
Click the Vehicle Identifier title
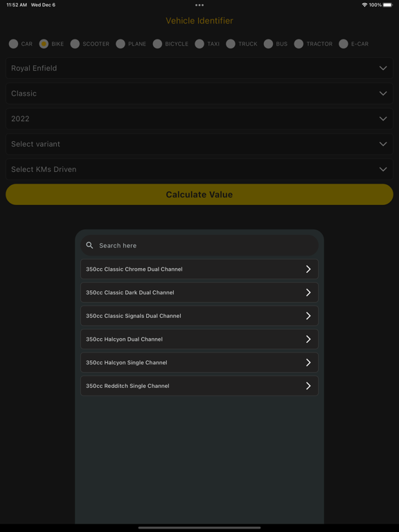pos(199,21)
